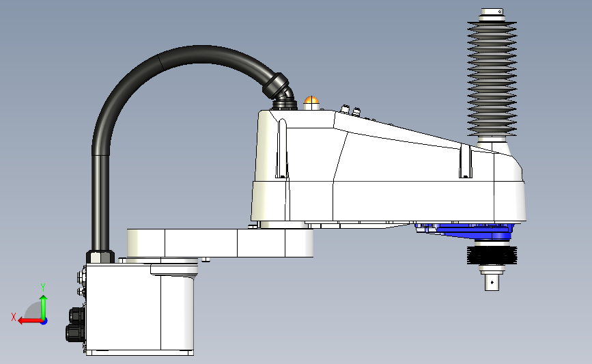Click the blue Z axis ball of the triad

pos(44,322)
